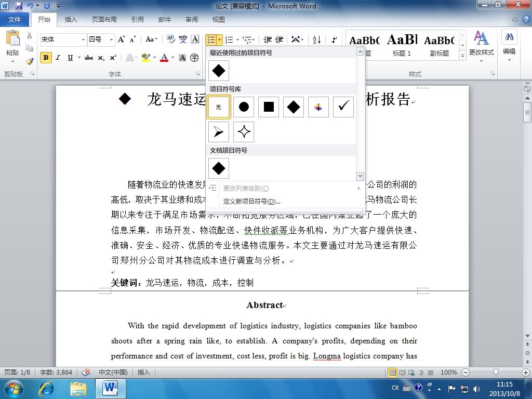Click the zoom in plus button
The image size is (532, 399).
tap(526, 373)
